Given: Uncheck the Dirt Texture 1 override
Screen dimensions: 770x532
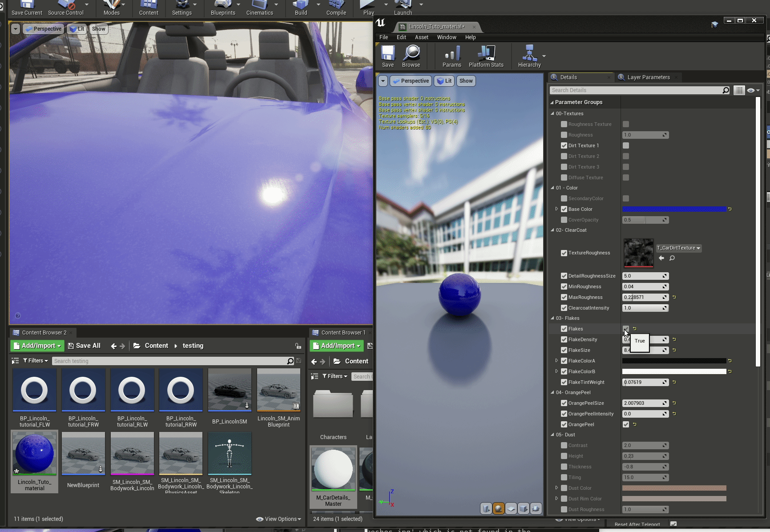Looking at the screenshot, I should click(x=564, y=145).
